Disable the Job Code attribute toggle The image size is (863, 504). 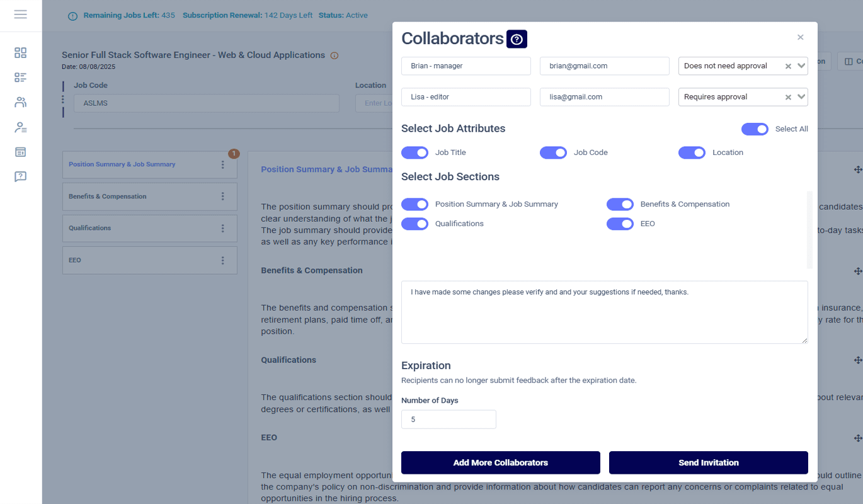553,152
